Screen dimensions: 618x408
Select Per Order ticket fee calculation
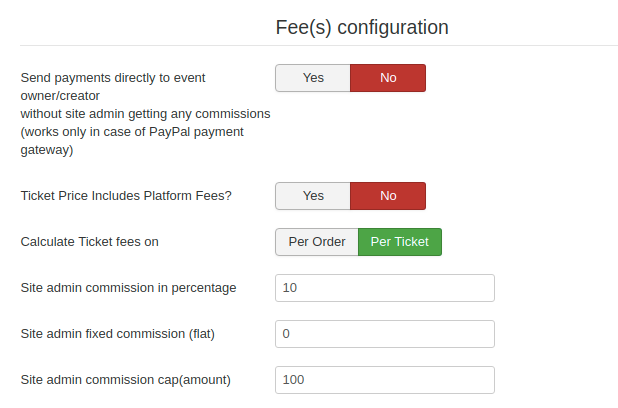pyautogui.click(x=317, y=242)
